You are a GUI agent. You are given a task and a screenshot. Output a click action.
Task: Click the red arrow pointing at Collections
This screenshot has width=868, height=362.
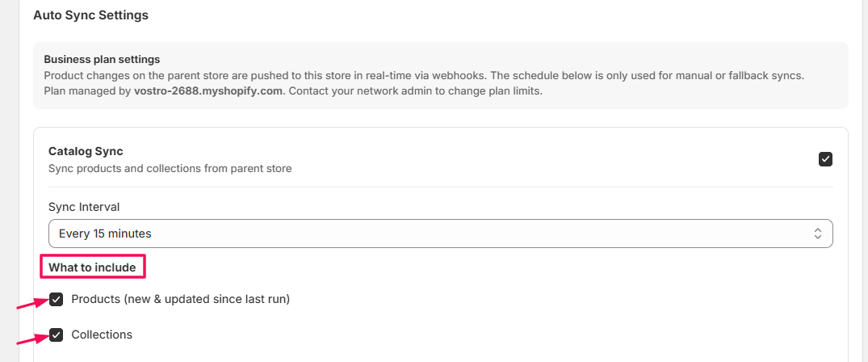[x=30, y=339]
